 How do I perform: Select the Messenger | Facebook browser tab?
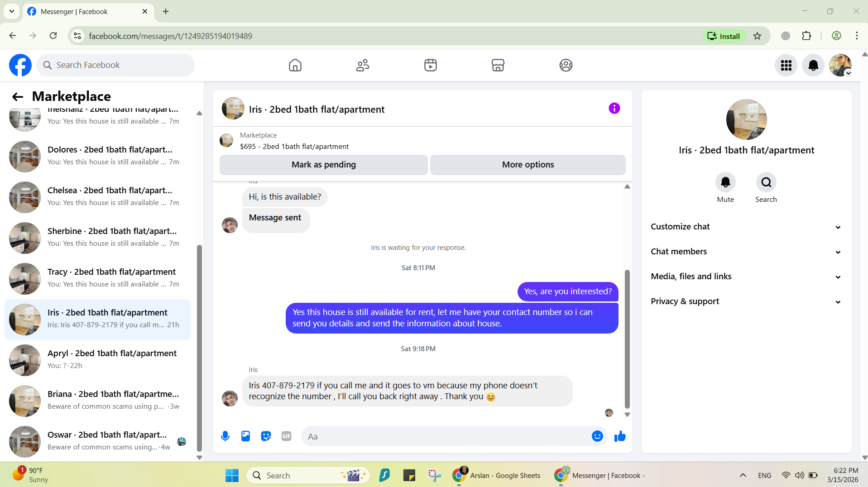point(88,12)
